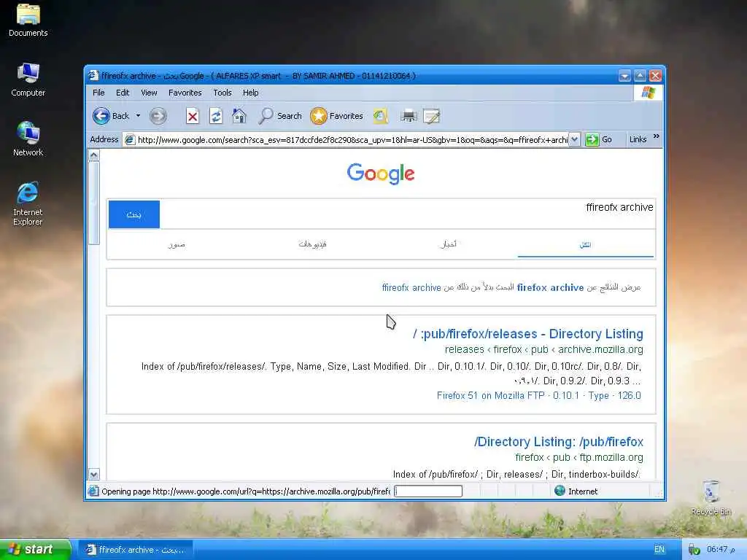
Task: Click the Edit page icon in the toolbar
Action: pyautogui.click(x=432, y=116)
